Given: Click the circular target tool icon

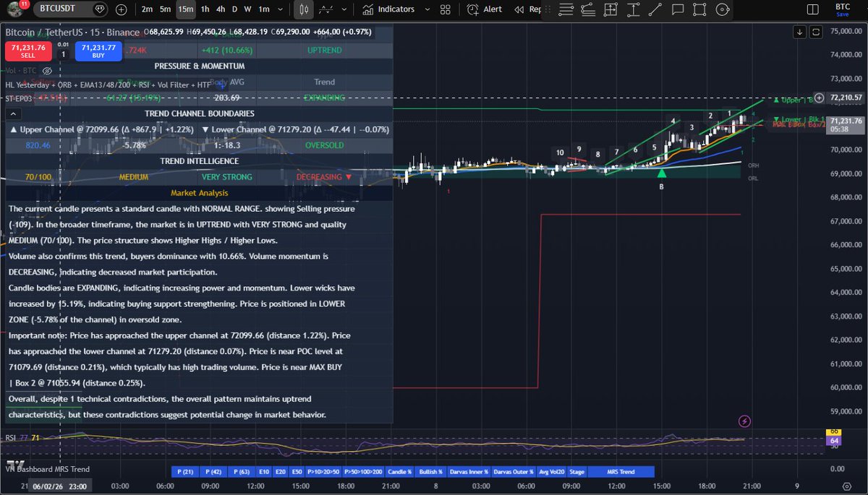Looking at the screenshot, I should pos(722,9).
